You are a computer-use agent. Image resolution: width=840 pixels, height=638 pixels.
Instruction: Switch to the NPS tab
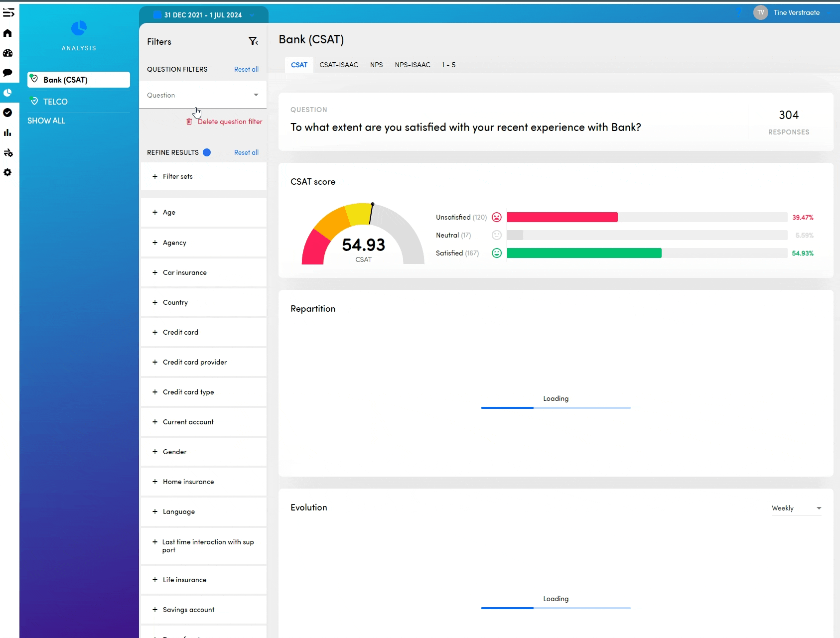tap(376, 65)
